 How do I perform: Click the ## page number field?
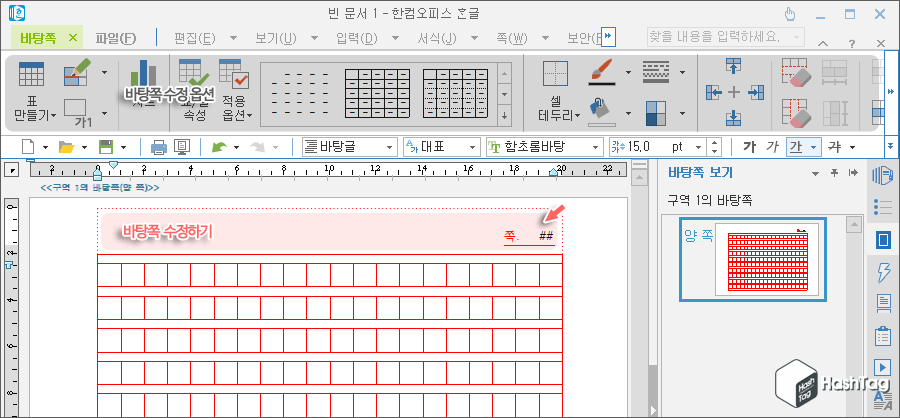point(546,236)
